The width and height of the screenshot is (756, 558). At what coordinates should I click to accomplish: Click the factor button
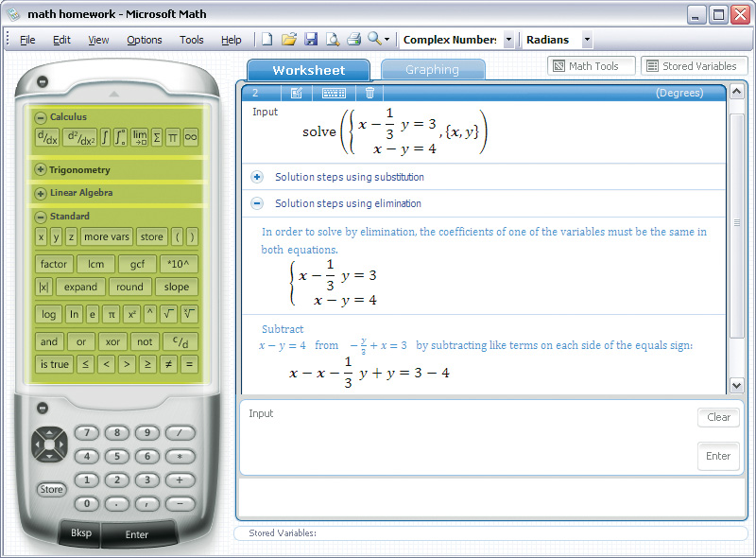coord(54,264)
